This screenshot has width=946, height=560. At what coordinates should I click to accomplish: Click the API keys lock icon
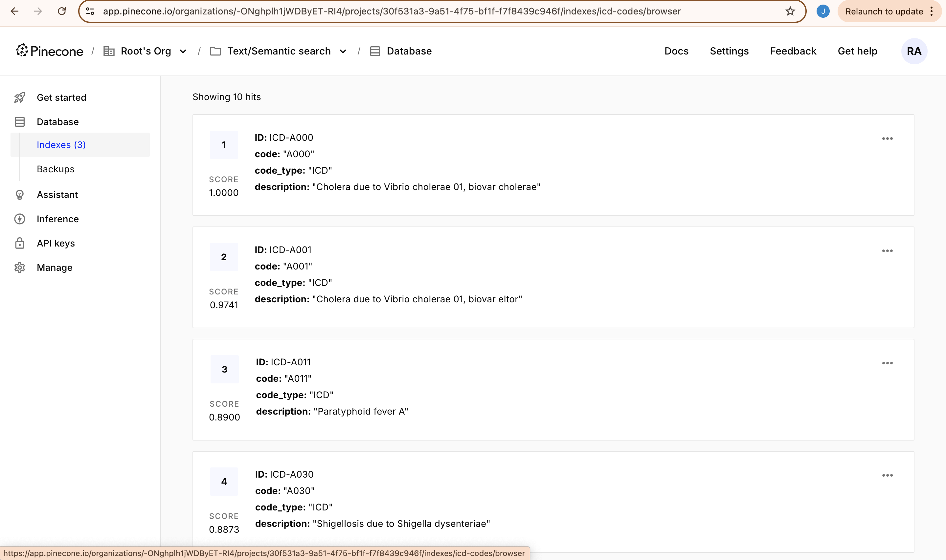coord(20,243)
